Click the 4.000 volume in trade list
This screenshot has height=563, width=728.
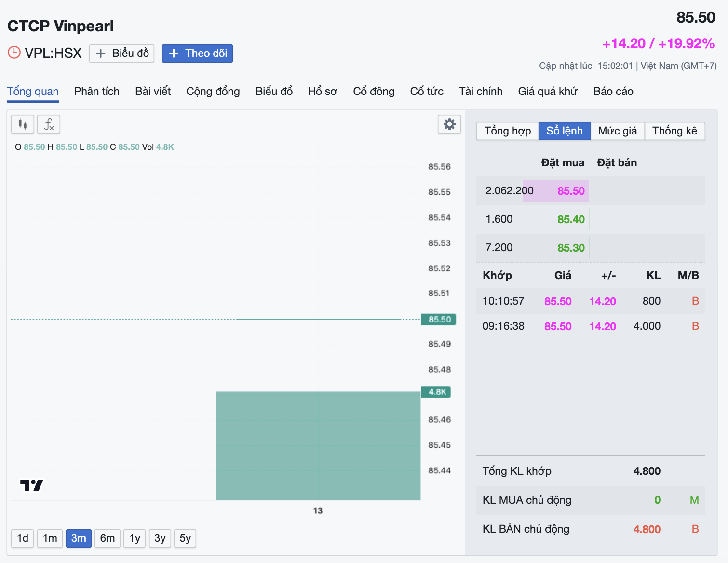pos(647,326)
